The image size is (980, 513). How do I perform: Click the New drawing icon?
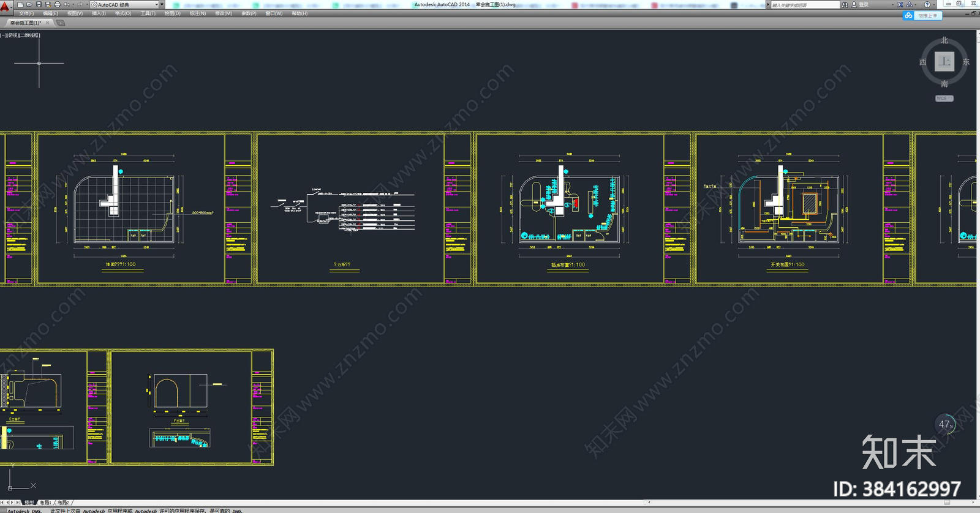pyautogui.click(x=20, y=4)
